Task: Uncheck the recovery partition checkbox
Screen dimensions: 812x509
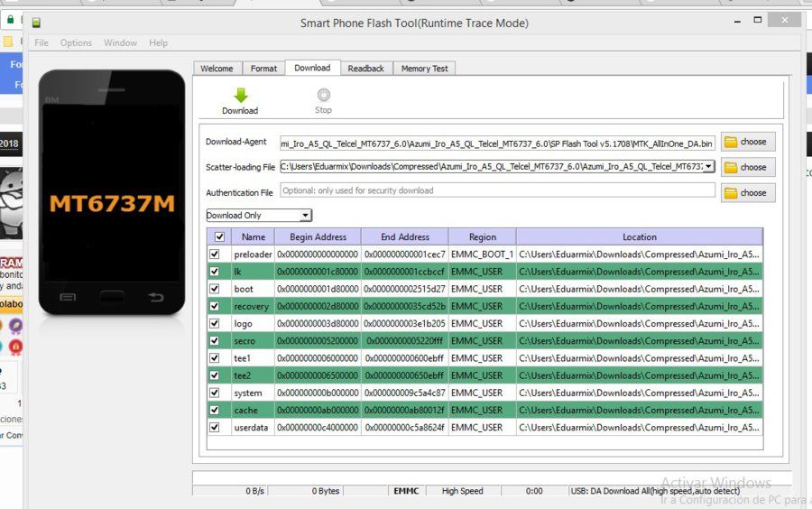Action: click(215, 306)
